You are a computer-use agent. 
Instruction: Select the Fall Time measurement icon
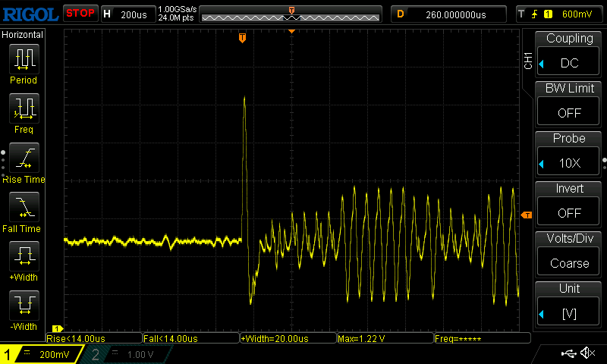(24, 207)
